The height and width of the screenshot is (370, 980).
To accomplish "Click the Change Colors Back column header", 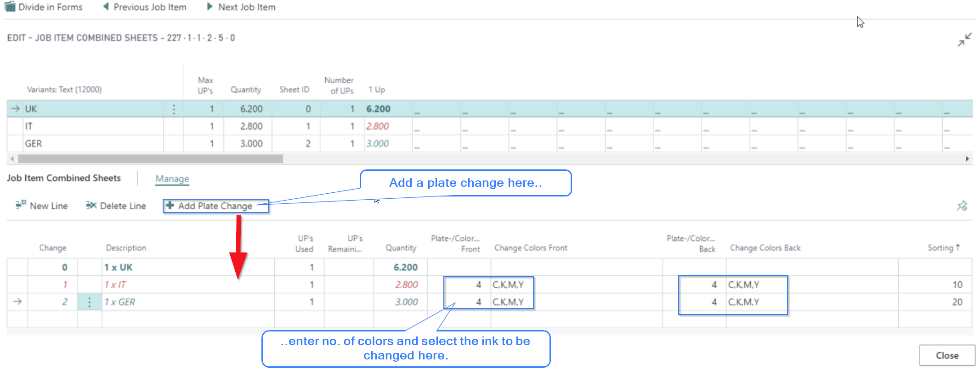I will point(765,248).
